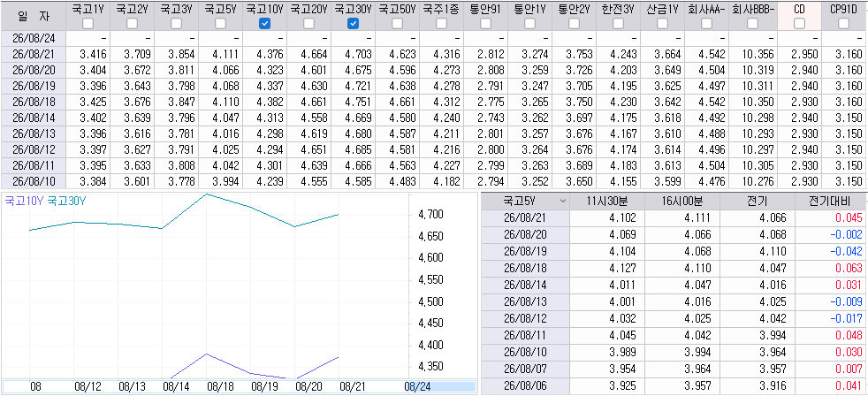Click the 08/14 date label on chart axis
Image resolution: width=868 pixels, height=396 pixels.
tap(176, 387)
